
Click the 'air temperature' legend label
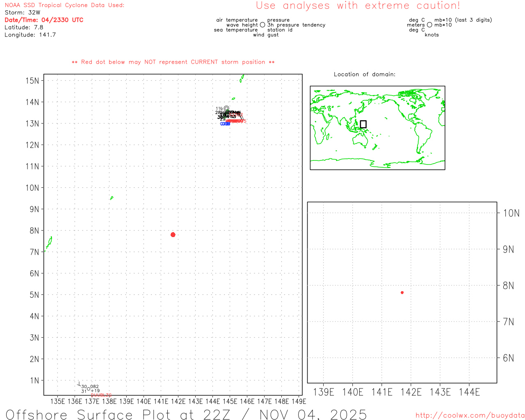point(237,20)
